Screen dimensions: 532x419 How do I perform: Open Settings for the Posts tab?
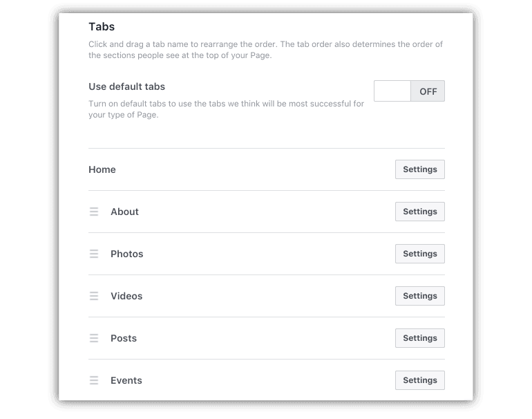[419, 338]
